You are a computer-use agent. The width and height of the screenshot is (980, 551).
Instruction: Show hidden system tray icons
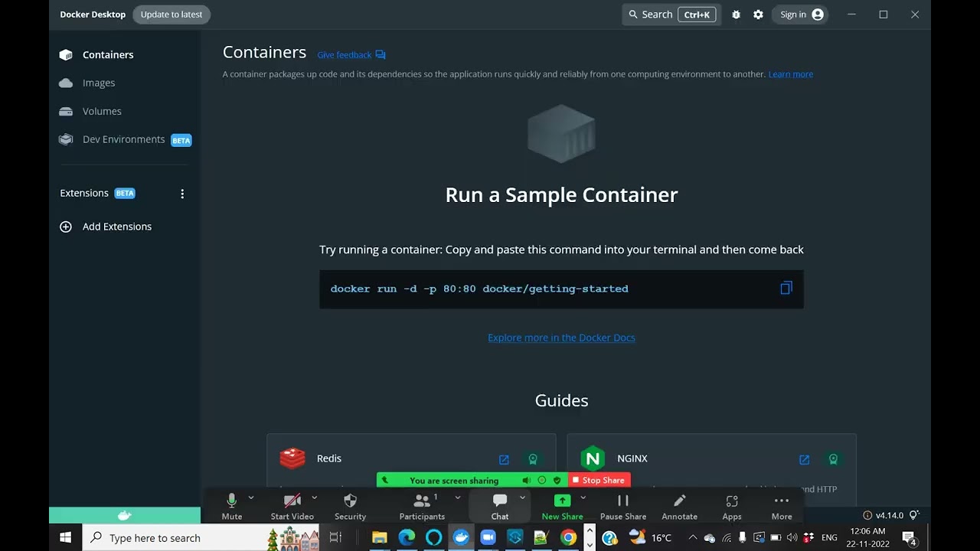692,538
